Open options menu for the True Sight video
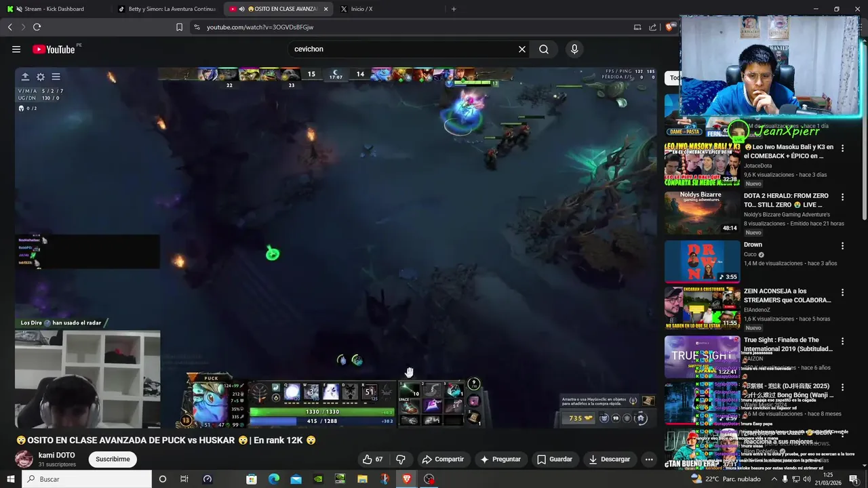 tap(843, 341)
